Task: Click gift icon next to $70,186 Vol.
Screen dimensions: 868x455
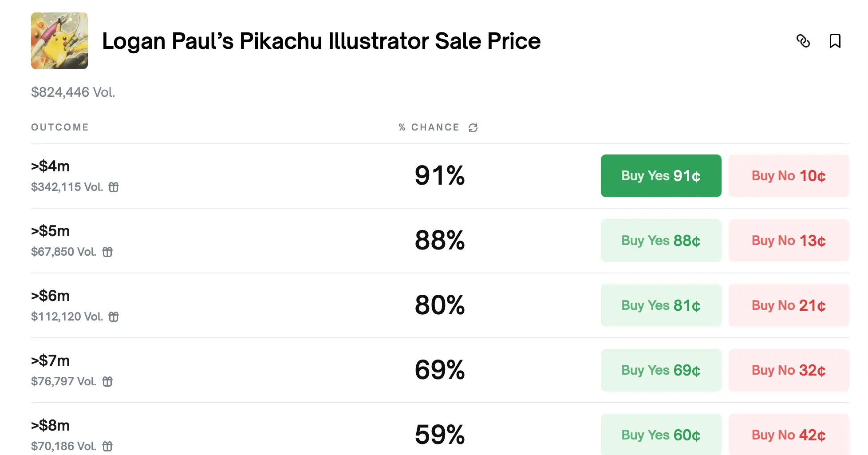Action: (107, 446)
